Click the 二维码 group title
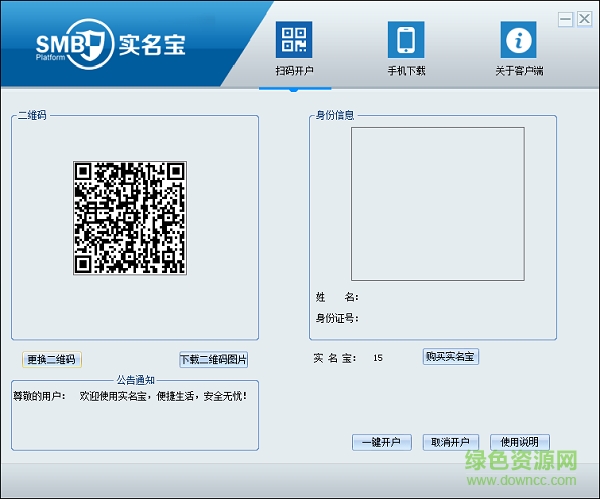 coord(32,115)
